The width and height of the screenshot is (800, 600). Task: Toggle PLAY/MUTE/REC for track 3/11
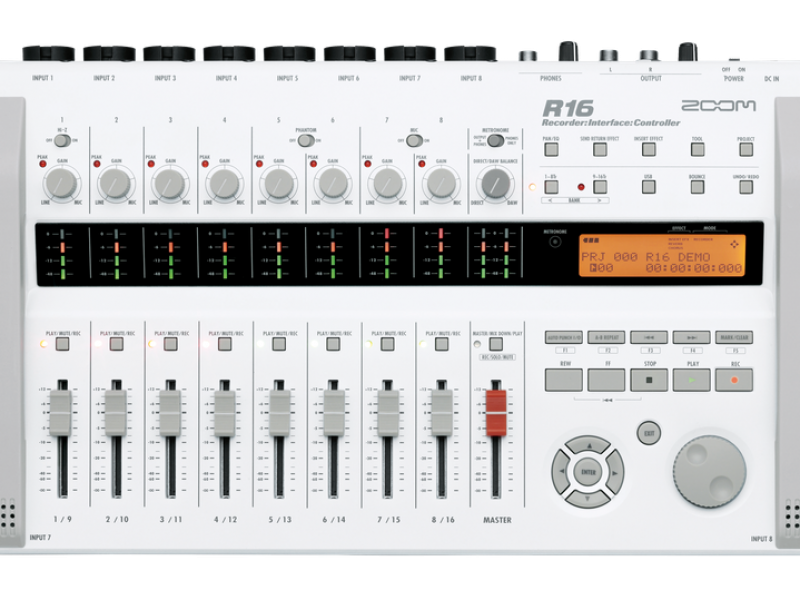coord(170,344)
